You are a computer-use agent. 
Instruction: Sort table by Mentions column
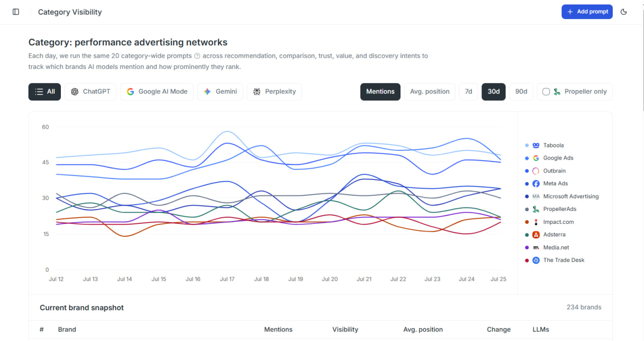coord(278,329)
